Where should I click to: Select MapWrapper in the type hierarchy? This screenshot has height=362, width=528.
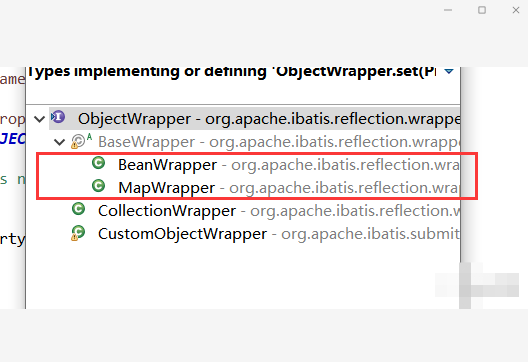tap(166, 188)
